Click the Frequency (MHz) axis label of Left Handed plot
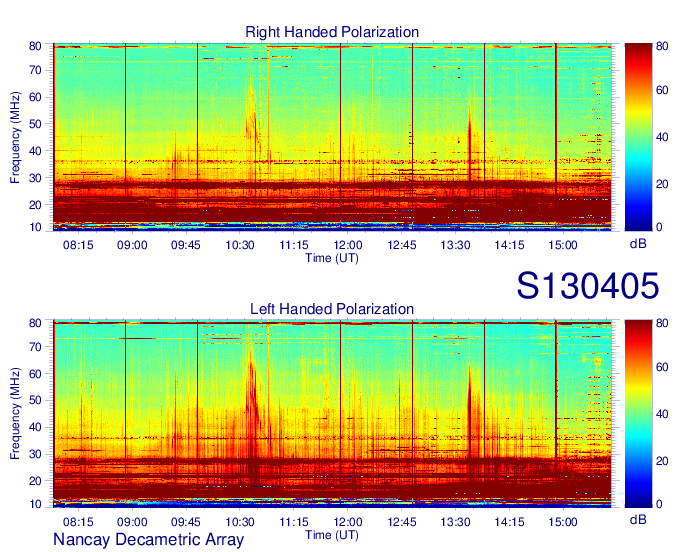This screenshot has height=552, width=680. tap(15, 414)
